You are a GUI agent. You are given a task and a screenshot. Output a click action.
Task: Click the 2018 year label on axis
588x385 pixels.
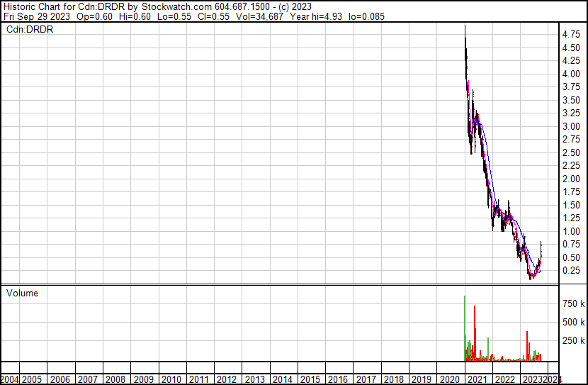point(394,379)
